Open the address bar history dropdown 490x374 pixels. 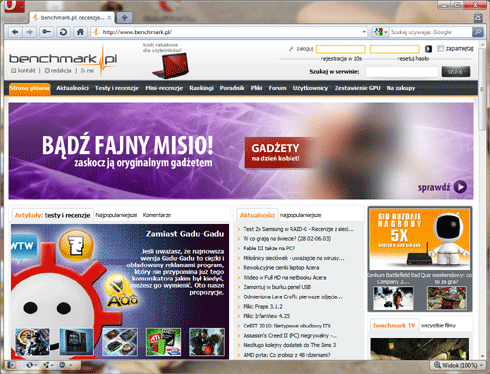click(364, 32)
